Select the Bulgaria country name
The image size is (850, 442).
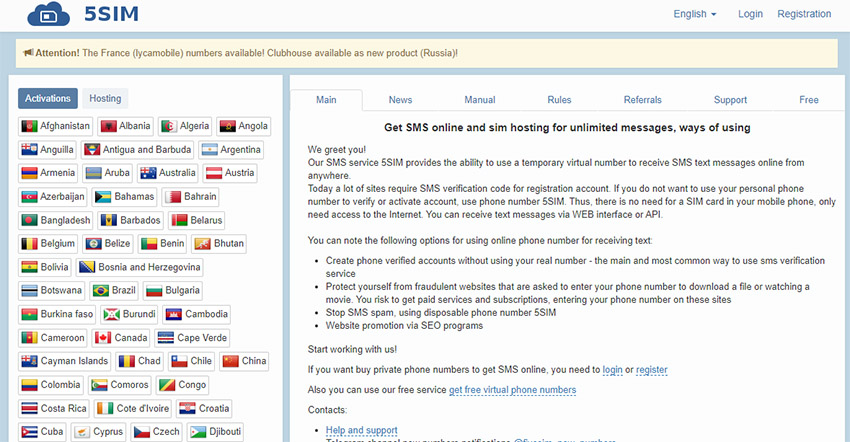coord(183,291)
